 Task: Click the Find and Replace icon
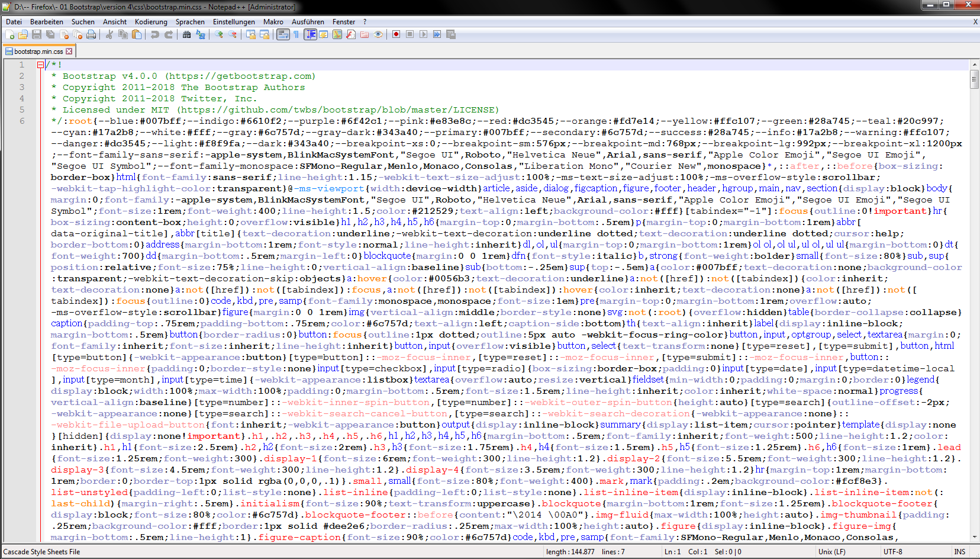coord(201,35)
